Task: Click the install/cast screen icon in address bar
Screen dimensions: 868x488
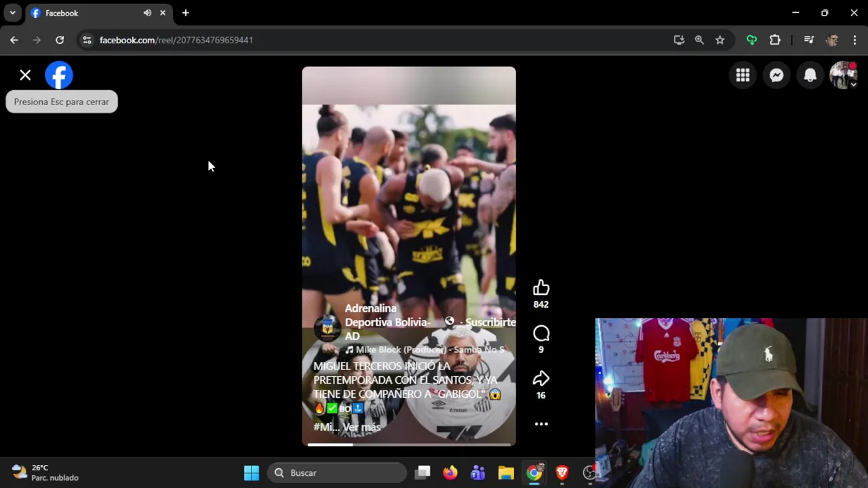Action: [679, 40]
